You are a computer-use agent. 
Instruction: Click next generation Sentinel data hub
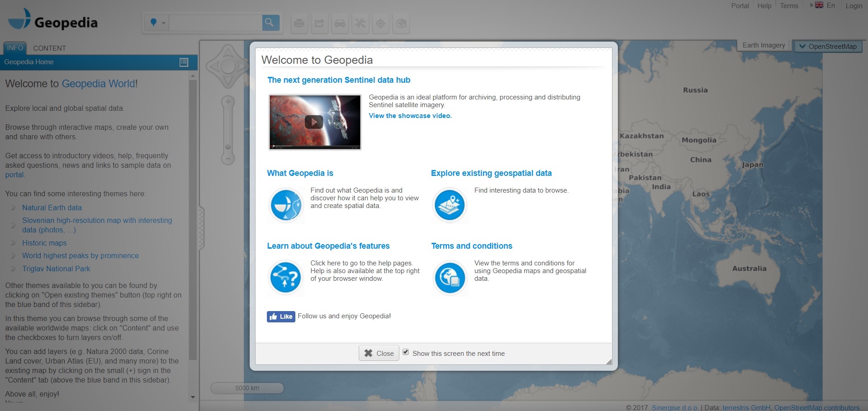pyautogui.click(x=339, y=80)
